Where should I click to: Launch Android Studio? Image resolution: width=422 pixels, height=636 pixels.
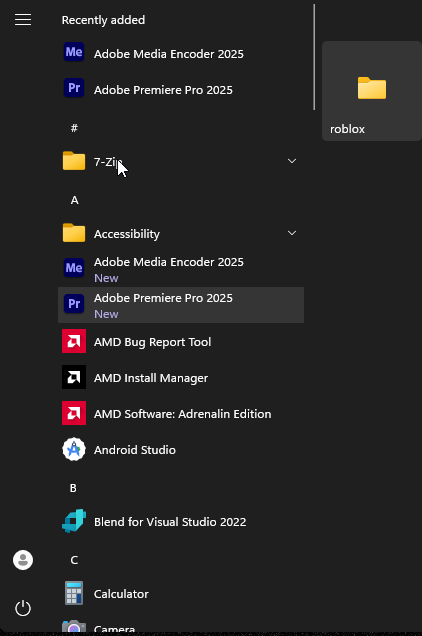(181, 449)
